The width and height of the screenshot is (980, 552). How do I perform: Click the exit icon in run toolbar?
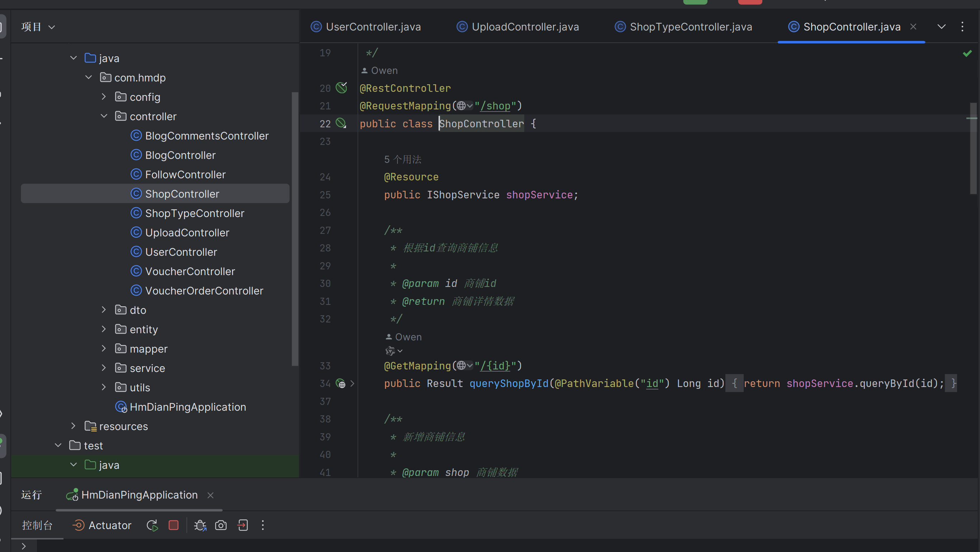tap(243, 525)
